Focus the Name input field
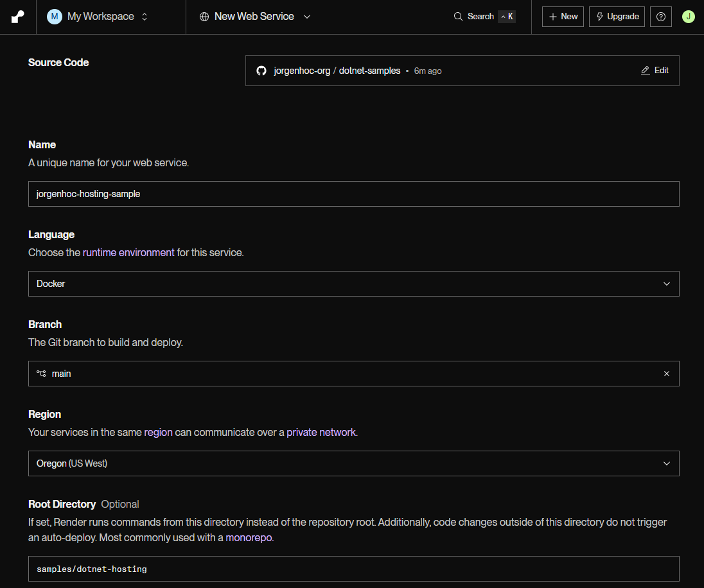This screenshot has height=588, width=704. [353, 194]
